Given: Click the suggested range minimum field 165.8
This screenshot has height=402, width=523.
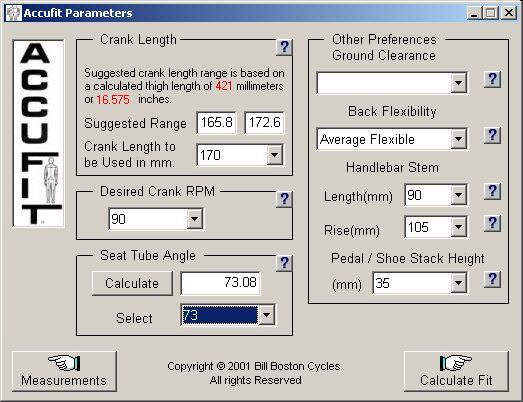Looking at the screenshot, I should tap(216, 123).
